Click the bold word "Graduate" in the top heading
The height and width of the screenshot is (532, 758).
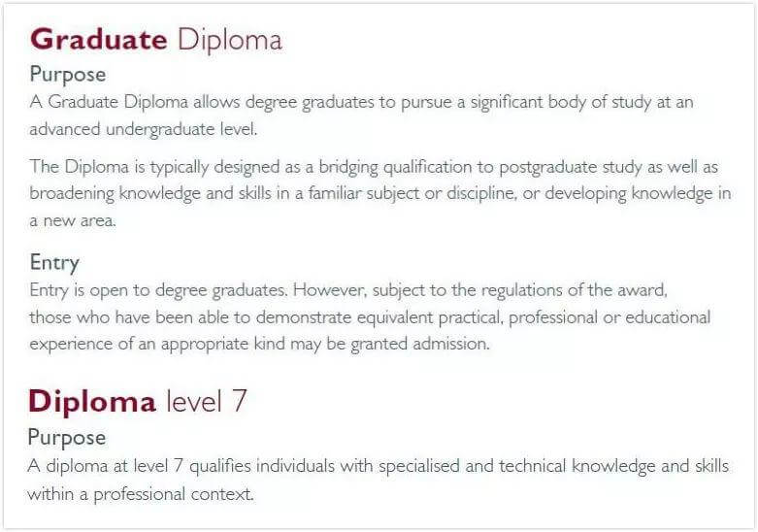(x=99, y=40)
